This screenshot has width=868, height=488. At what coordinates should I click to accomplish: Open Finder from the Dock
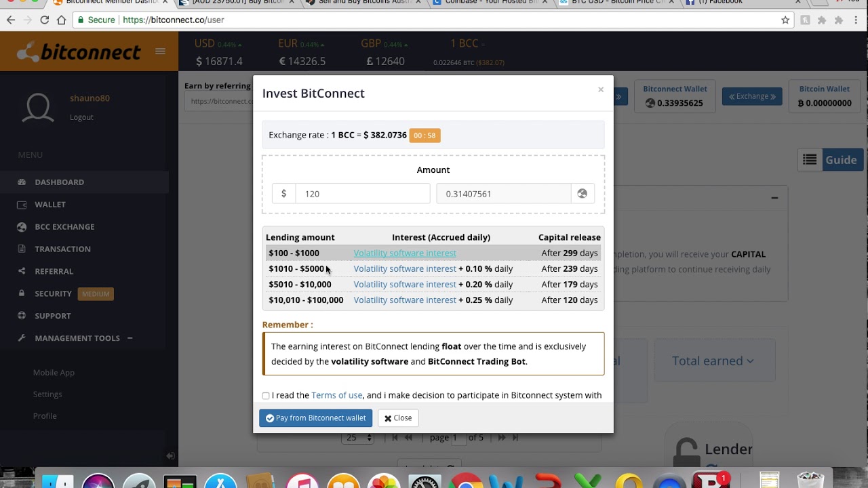(58, 481)
